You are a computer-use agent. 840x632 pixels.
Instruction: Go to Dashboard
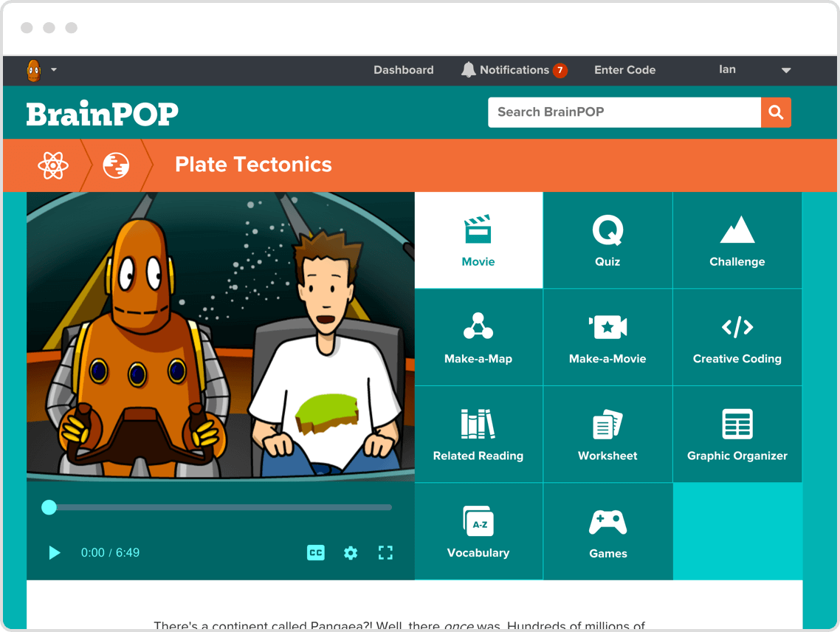[x=403, y=70]
